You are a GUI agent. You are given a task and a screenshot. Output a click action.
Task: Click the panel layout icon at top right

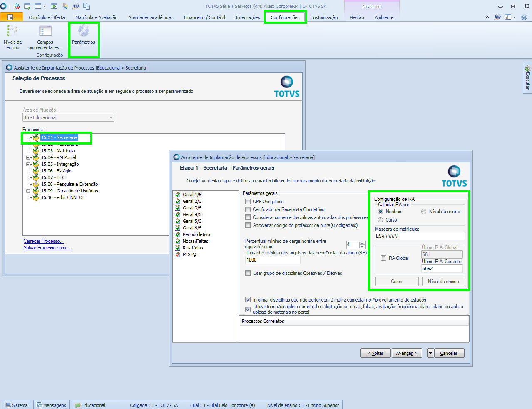(x=508, y=17)
